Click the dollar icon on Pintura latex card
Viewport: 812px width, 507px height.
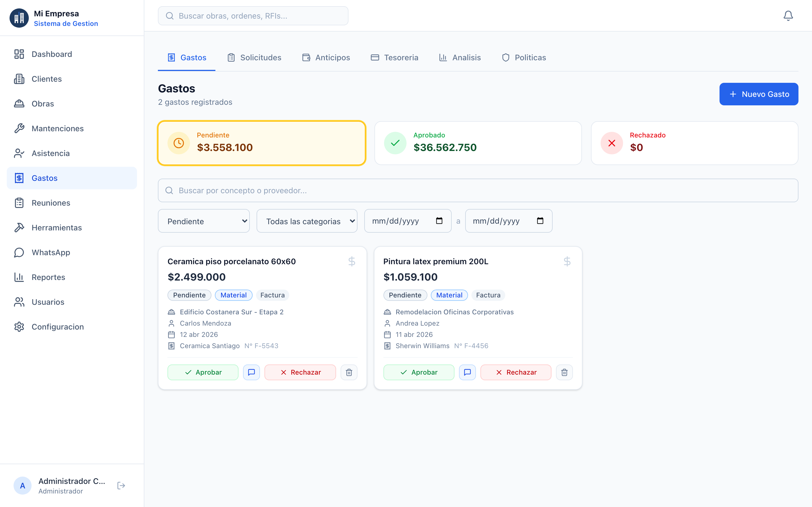tap(567, 261)
